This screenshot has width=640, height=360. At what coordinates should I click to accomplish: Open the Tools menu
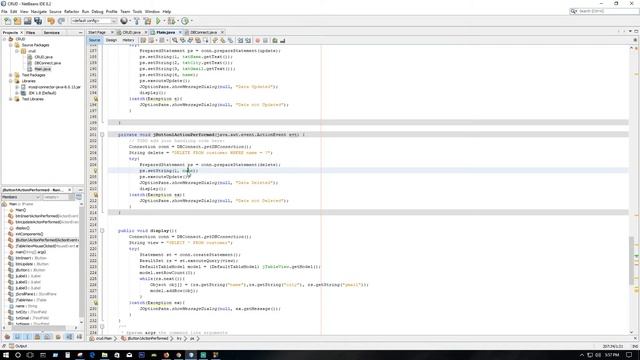pyautogui.click(x=137, y=11)
